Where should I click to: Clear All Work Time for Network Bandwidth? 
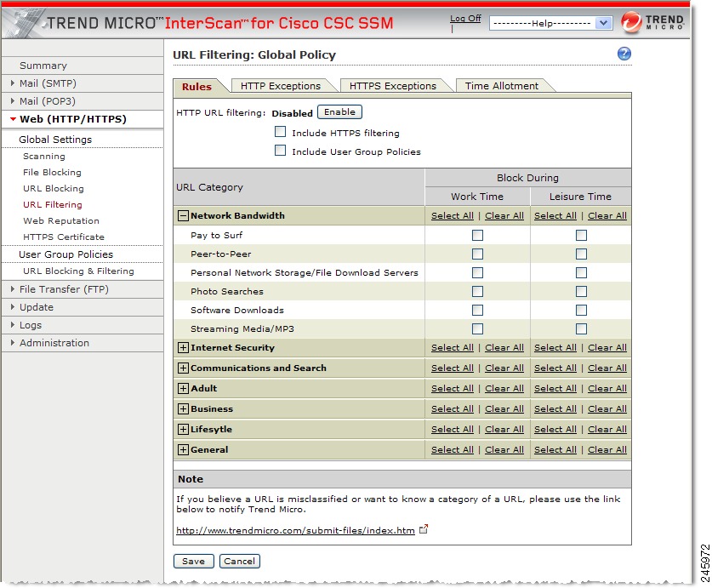[x=504, y=216]
